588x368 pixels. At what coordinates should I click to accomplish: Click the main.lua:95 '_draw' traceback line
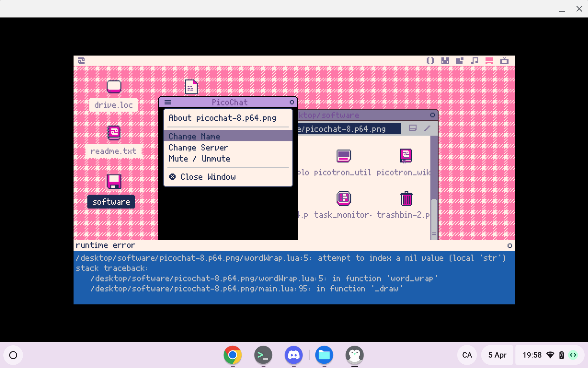pos(247,289)
